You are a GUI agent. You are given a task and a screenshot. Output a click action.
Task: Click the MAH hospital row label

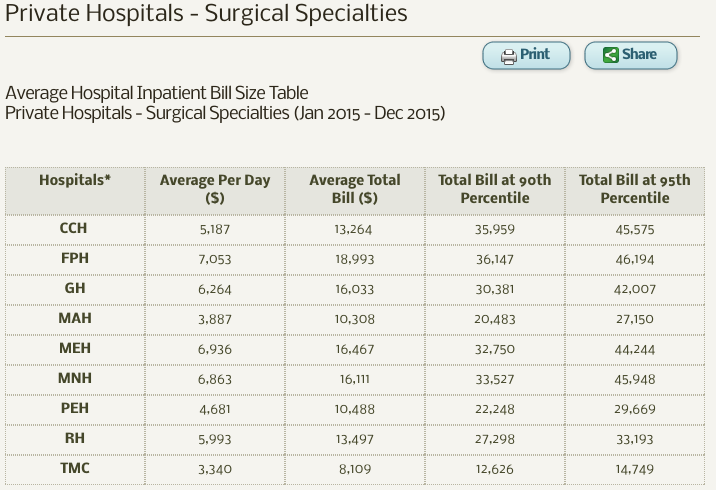click(x=74, y=318)
